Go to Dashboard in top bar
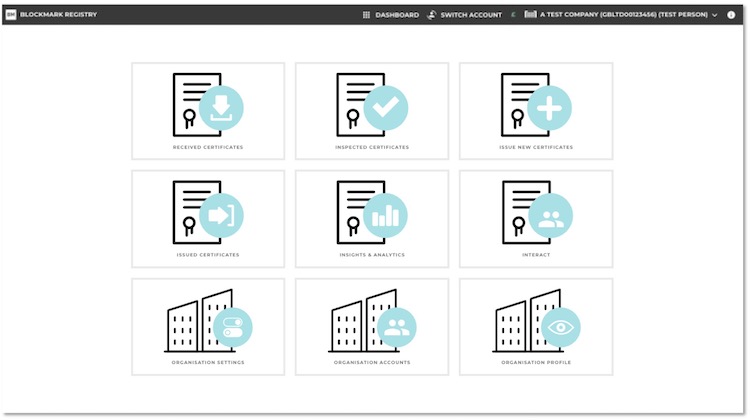Image resolution: width=750 pixels, height=420 pixels. [x=390, y=15]
